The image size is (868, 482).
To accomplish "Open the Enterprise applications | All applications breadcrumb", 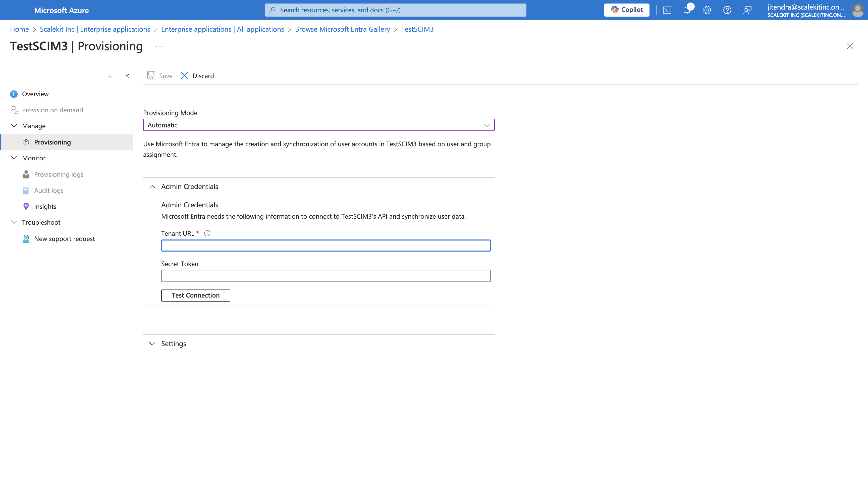I will coord(222,29).
